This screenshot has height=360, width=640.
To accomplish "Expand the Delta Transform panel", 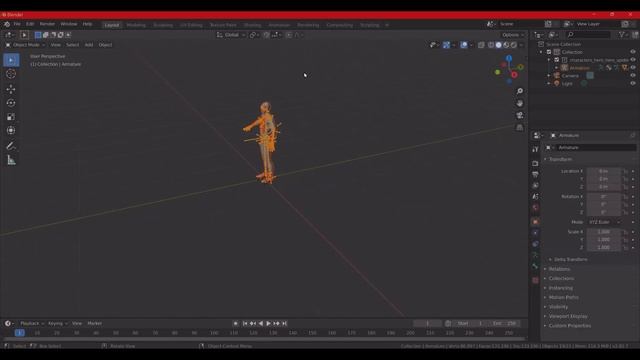I will tap(570, 260).
